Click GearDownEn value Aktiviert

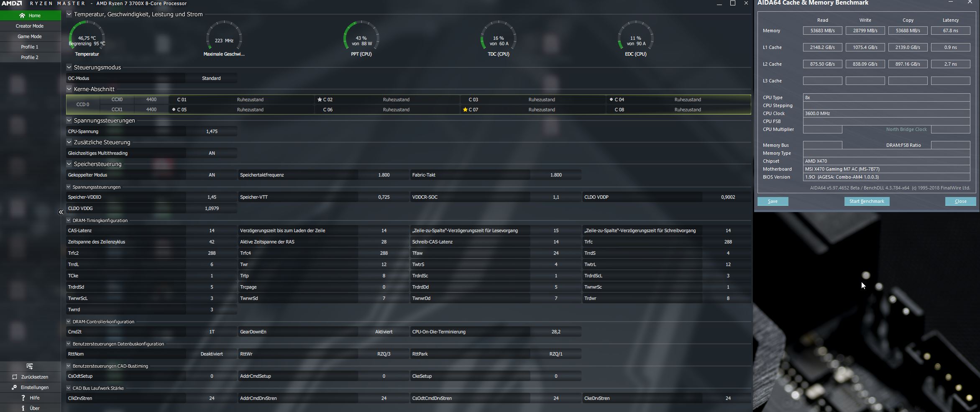click(x=384, y=332)
